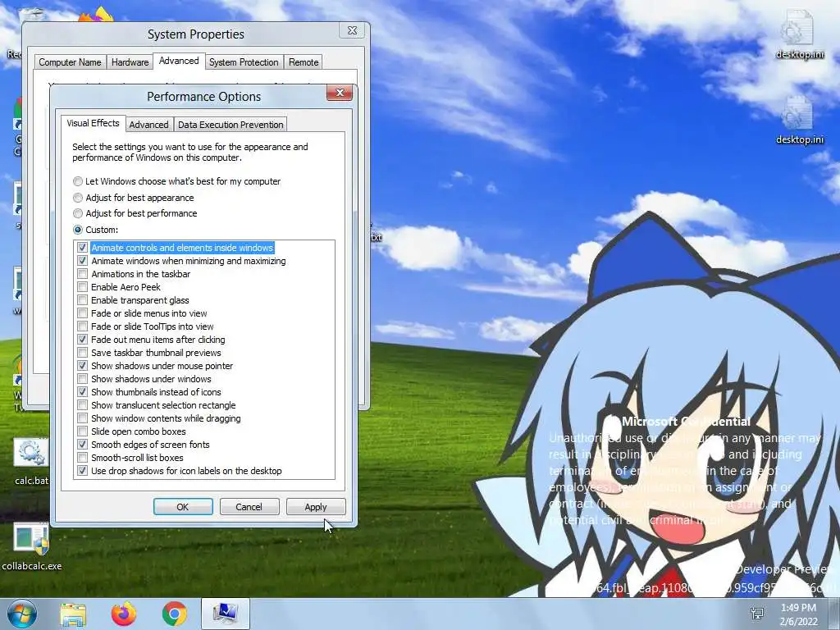Check Show translucent selection rectangle
840x630 pixels.
coord(83,405)
